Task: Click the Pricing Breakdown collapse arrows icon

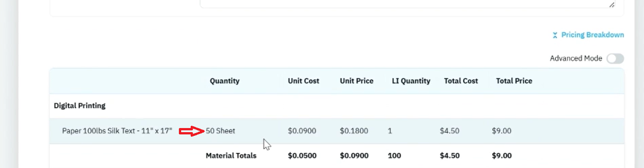Action: coord(555,35)
